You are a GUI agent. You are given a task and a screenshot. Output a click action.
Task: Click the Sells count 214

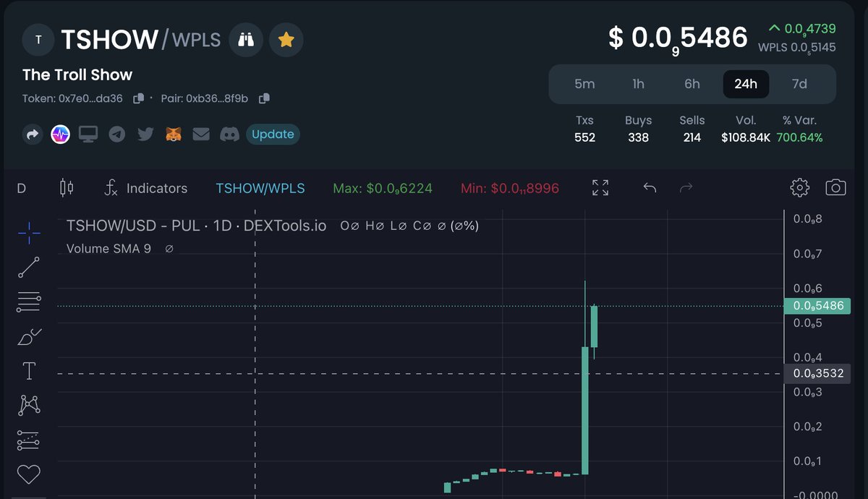(x=692, y=137)
